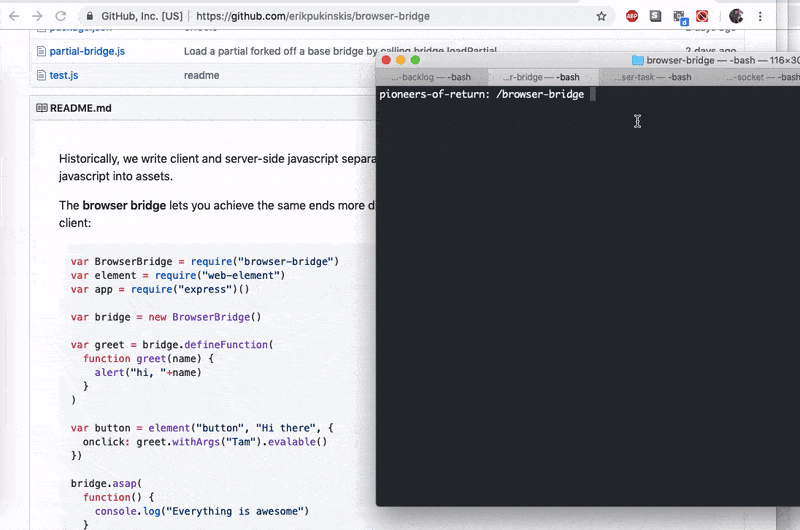Click the README.md heading
800x530 pixels.
click(x=81, y=108)
